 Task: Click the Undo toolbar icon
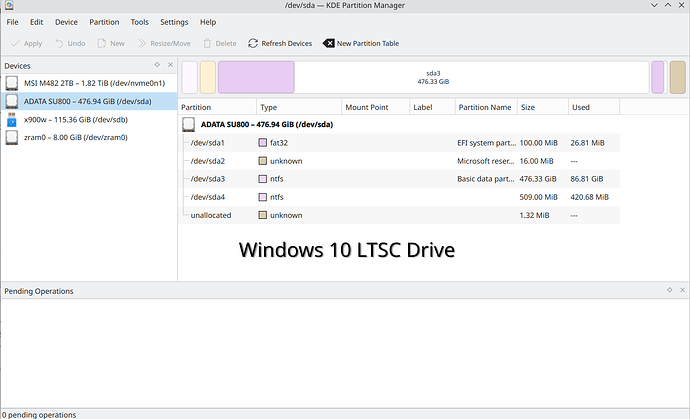[x=70, y=44]
